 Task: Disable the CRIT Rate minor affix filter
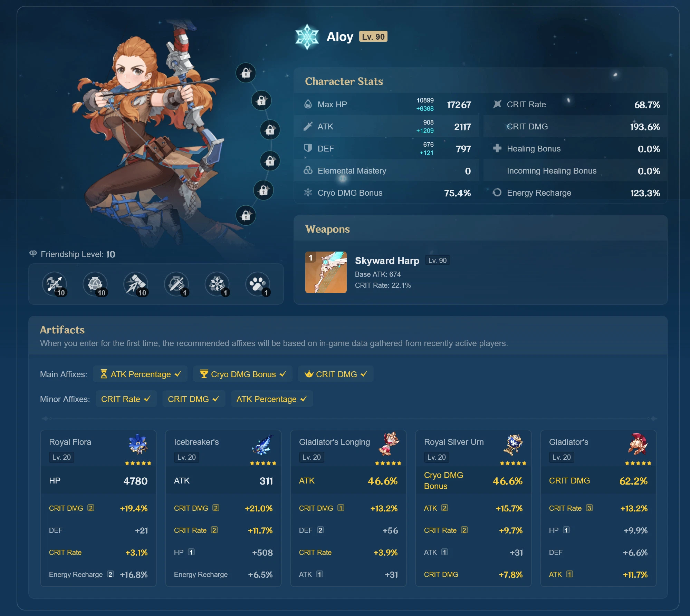click(x=126, y=399)
